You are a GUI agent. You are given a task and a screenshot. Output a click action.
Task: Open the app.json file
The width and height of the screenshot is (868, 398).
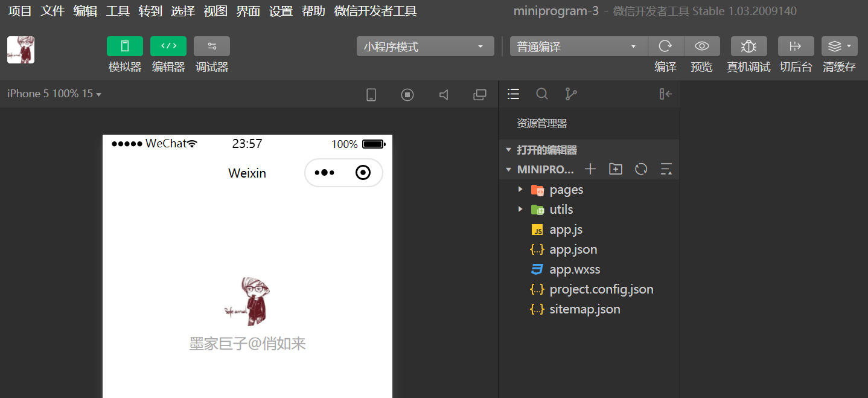point(589,249)
